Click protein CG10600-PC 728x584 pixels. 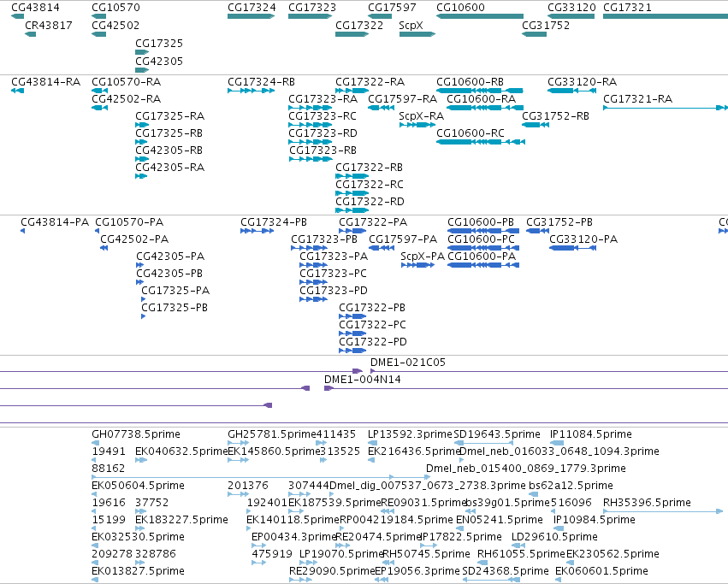pos(482,239)
